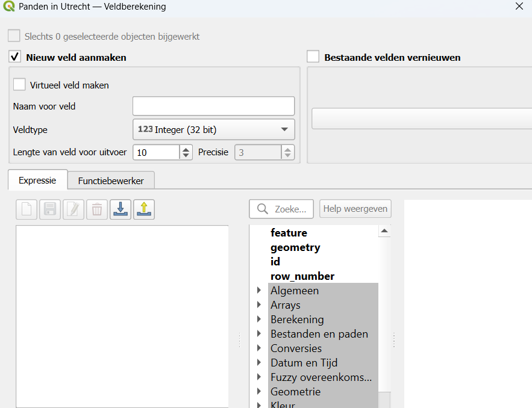Click the QGIS logo in title bar
This screenshot has width=532, height=408.
[x=9, y=6]
